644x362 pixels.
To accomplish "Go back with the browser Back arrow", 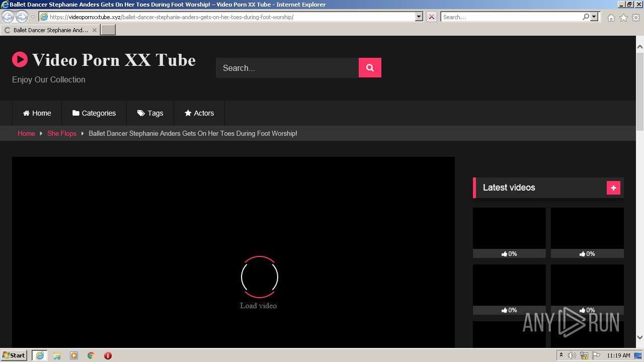I will (8, 17).
